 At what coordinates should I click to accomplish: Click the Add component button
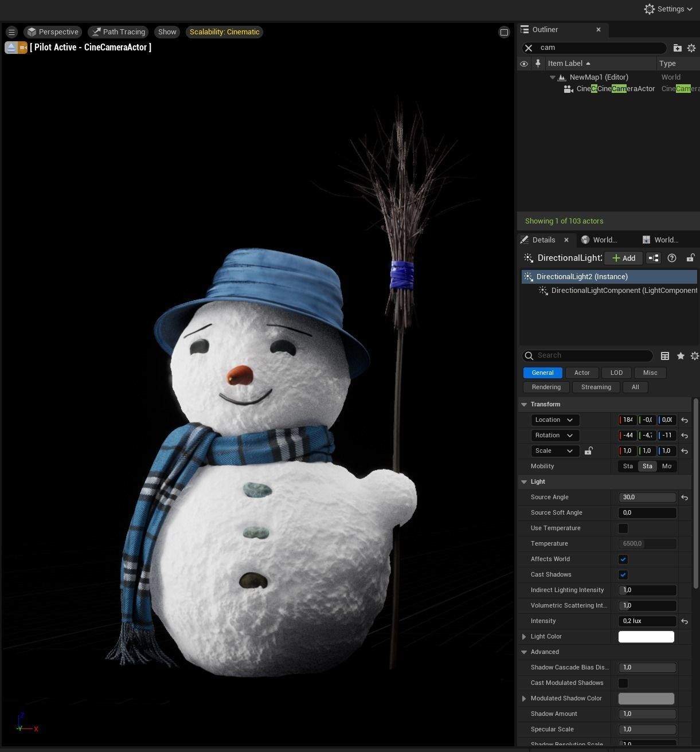coord(623,258)
